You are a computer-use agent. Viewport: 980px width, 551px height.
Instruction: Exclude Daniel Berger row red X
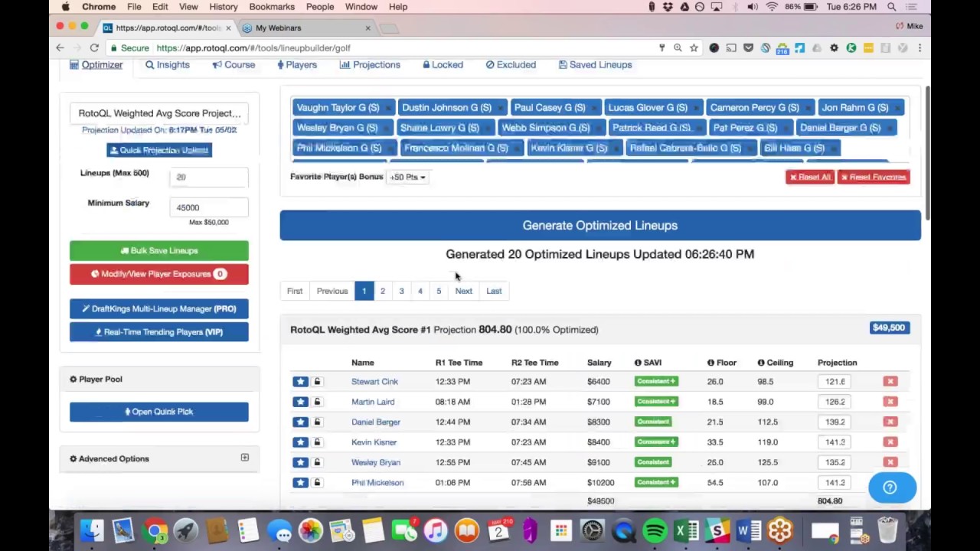pos(890,422)
